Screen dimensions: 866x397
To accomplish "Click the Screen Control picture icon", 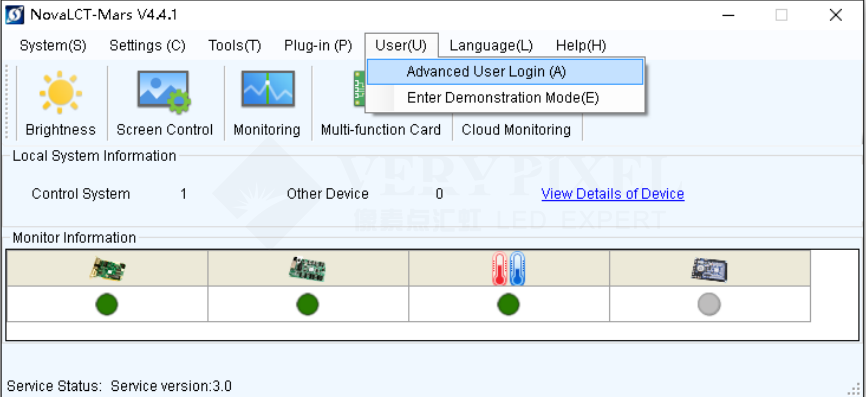I will tap(164, 92).
